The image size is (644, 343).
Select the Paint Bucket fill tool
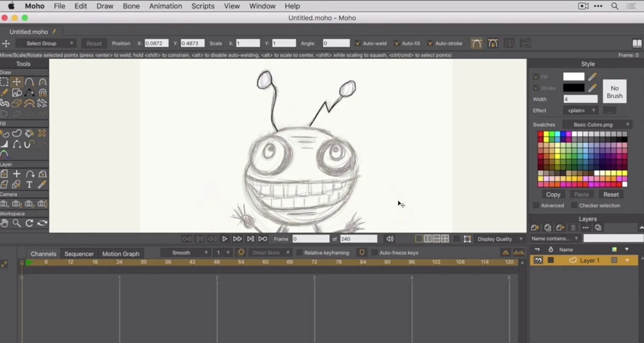[30, 133]
